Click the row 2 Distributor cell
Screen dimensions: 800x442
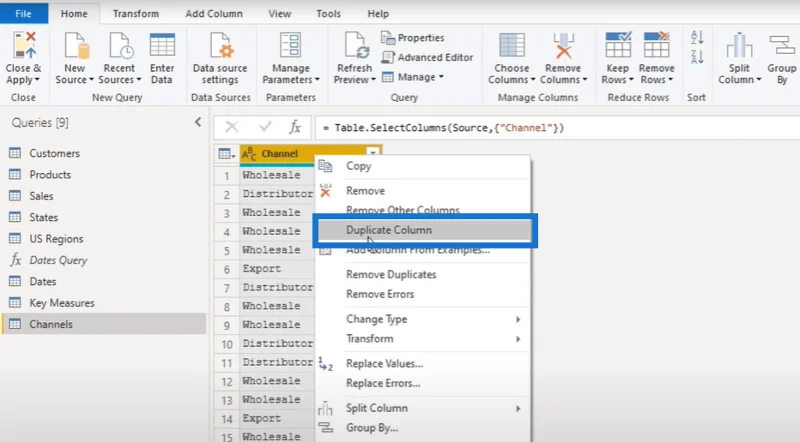(x=278, y=194)
